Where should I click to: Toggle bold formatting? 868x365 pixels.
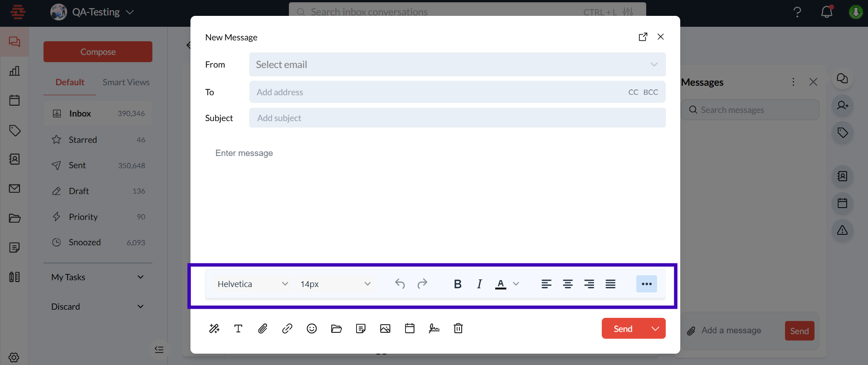point(458,284)
